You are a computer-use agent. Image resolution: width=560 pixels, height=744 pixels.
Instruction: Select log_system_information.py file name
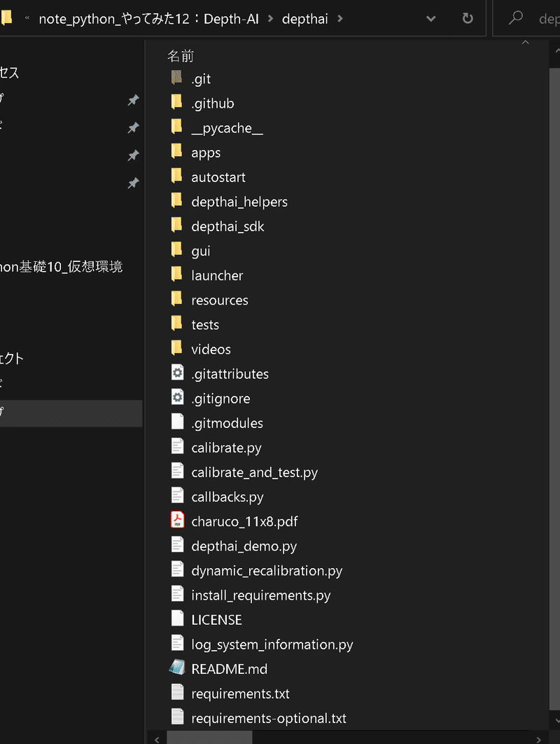pos(272,645)
